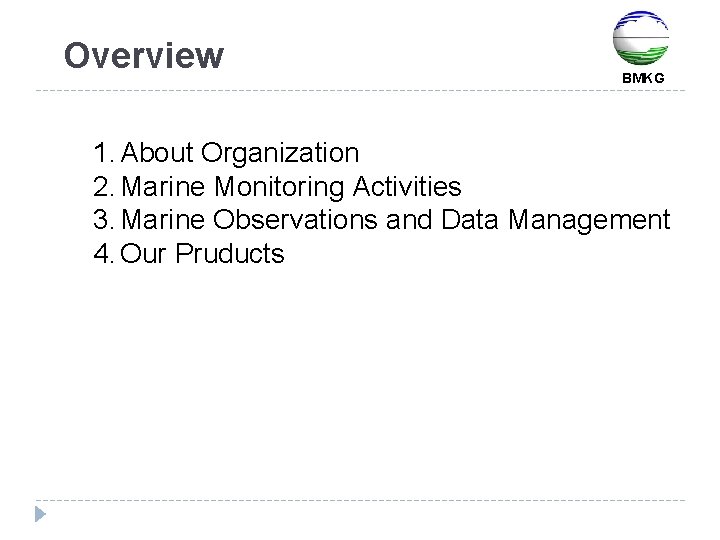
Task: Click the number 3. list marker
Action: click(x=104, y=220)
